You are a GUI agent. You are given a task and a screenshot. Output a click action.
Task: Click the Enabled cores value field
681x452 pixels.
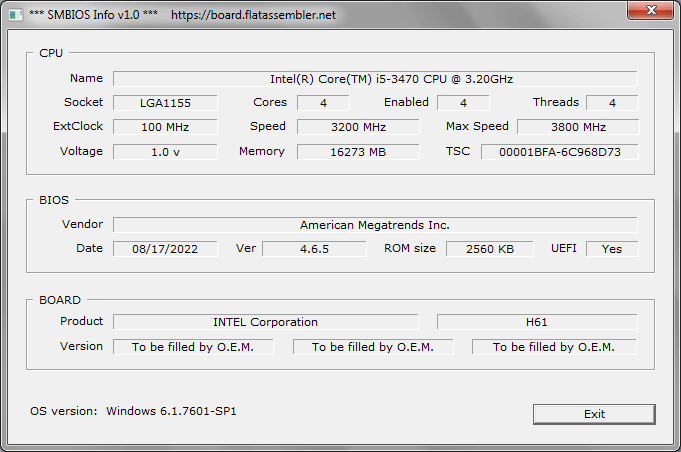(x=463, y=103)
